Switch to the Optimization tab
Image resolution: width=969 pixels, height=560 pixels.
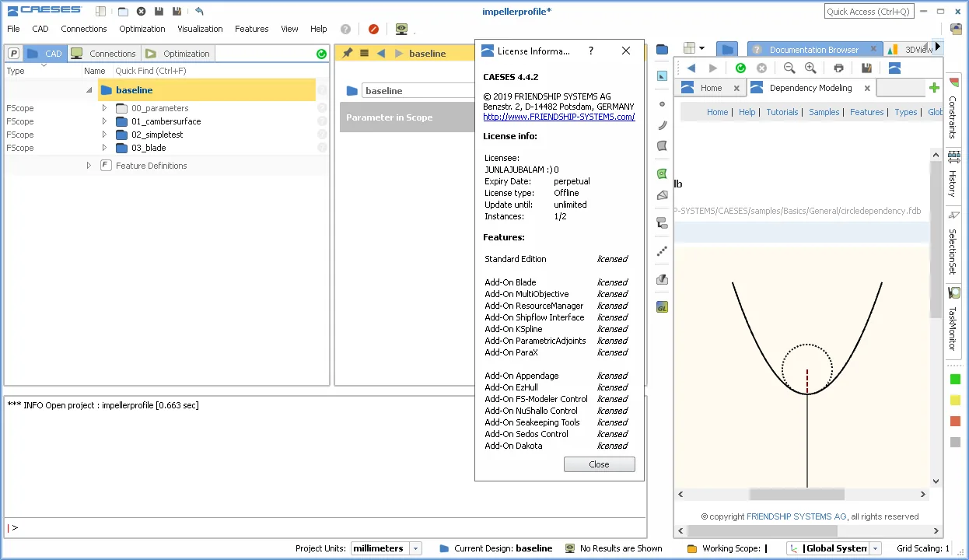(x=178, y=54)
